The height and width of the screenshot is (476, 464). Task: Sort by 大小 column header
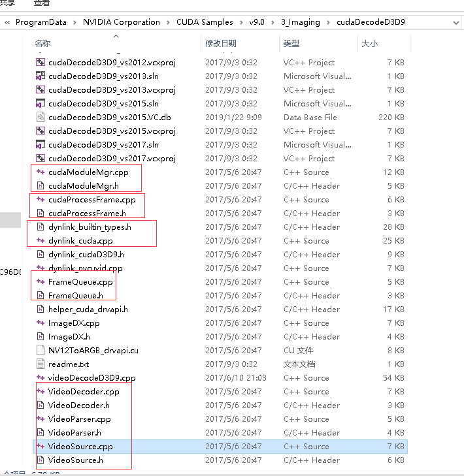tap(370, 43)
